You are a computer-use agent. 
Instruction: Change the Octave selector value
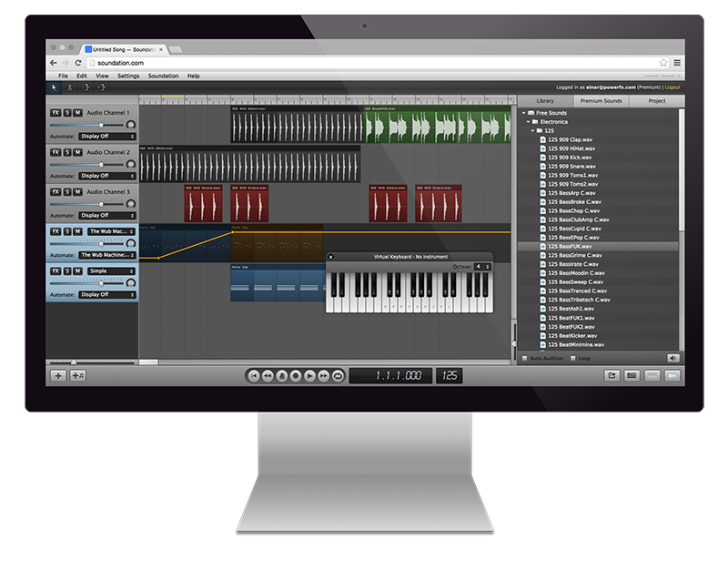[482, 267]
